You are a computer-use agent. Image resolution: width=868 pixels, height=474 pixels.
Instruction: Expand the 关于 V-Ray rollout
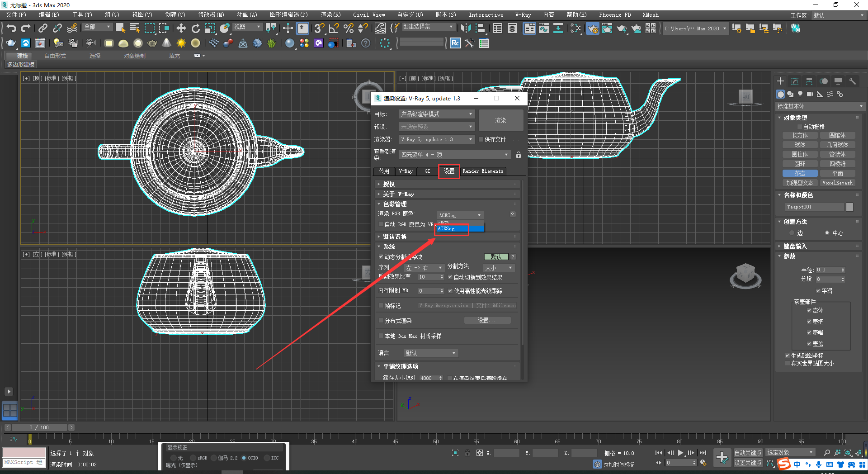[x=448, y=194]
